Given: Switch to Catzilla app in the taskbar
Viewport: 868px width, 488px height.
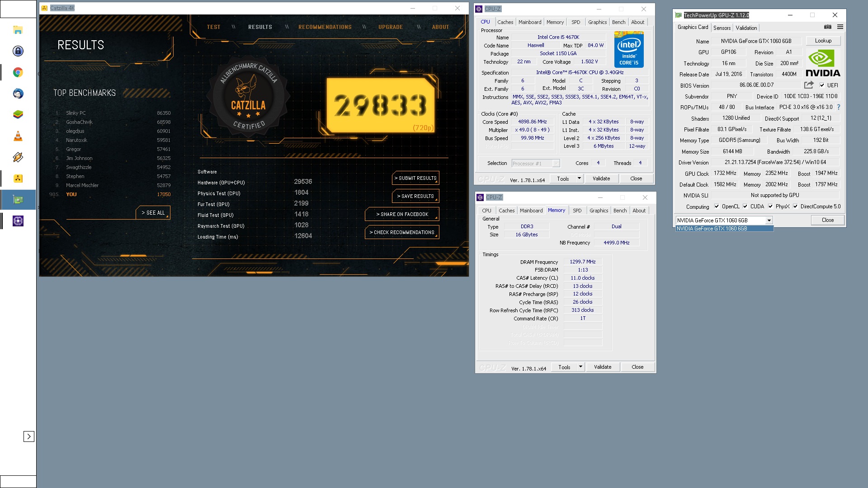Looking at the screenshot, I should (18, 178).
